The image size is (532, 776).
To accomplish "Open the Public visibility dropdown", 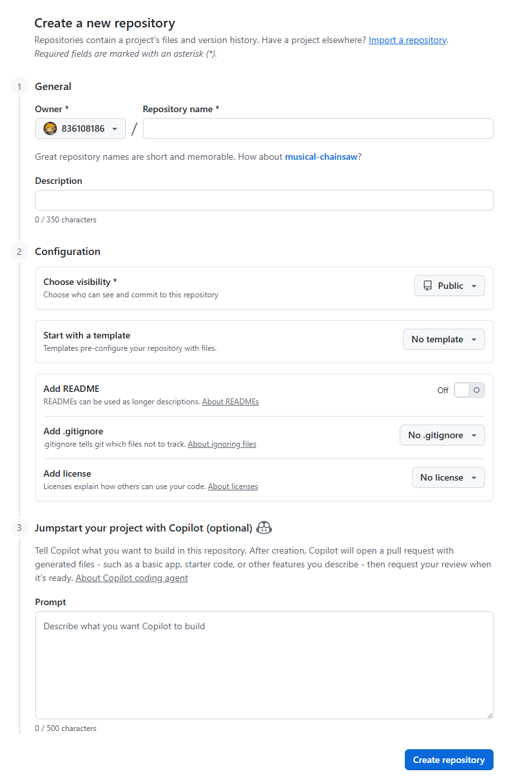I will pos(449,286).
